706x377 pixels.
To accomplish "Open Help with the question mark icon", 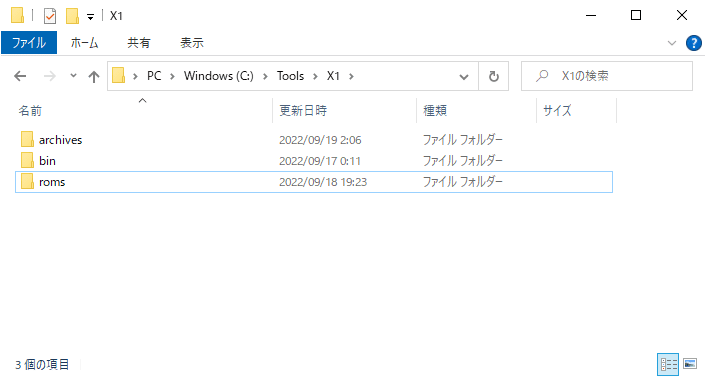I will click(x=693, y=43).
